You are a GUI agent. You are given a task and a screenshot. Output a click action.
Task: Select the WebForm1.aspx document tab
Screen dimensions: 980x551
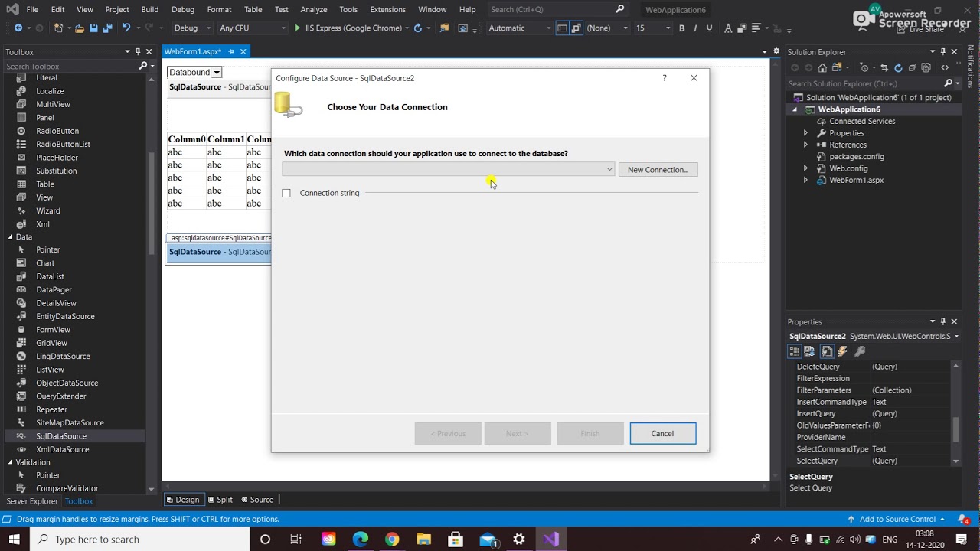(x=193, y=51)
